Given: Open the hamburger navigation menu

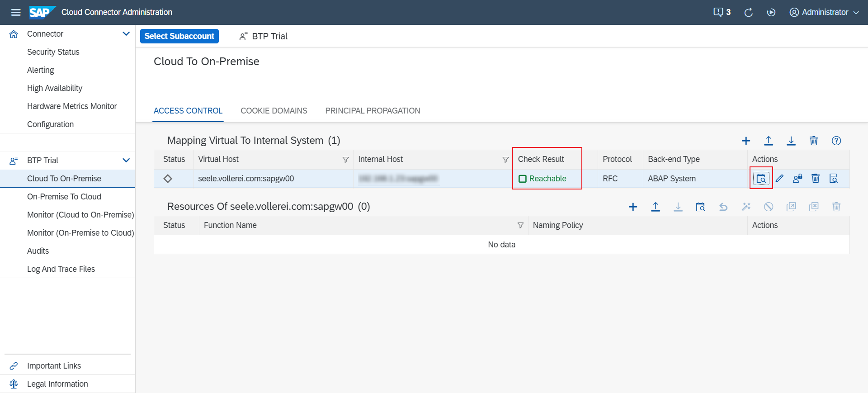Looking at the screenshot, I should (x=16, y=12).
